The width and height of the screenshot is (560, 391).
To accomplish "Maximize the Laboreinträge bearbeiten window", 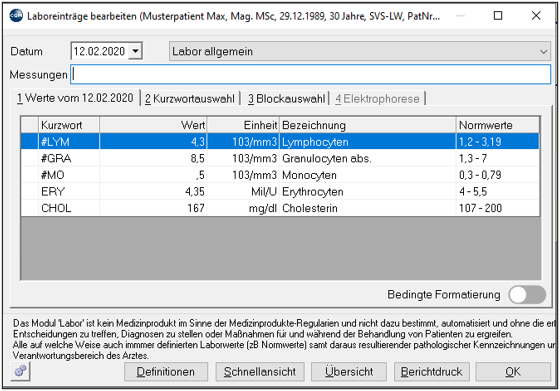I will coord(498,16).
